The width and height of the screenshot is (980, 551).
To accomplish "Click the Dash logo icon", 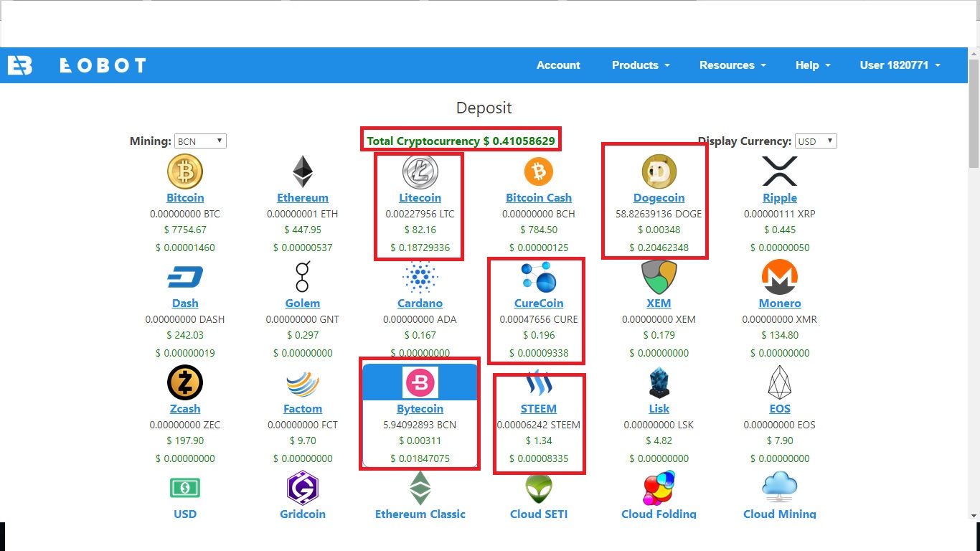I will pos(185,278).
